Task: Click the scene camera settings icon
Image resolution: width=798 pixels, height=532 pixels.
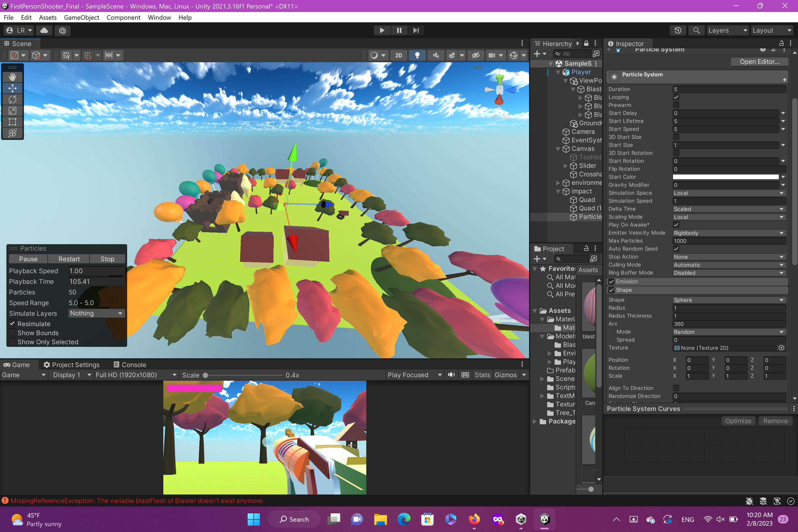Action: [x=492, y=55]
